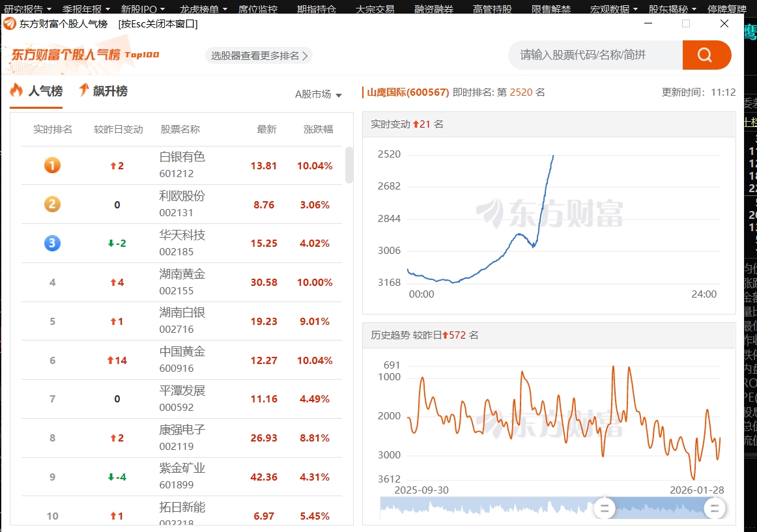Select the 华天科技 stock name
The height and width of the screenshot is (532, 757).
click(182, 235)
